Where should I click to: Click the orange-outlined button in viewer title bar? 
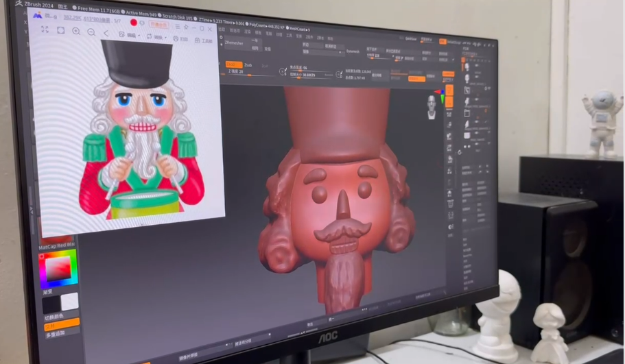tap(158, 25)
